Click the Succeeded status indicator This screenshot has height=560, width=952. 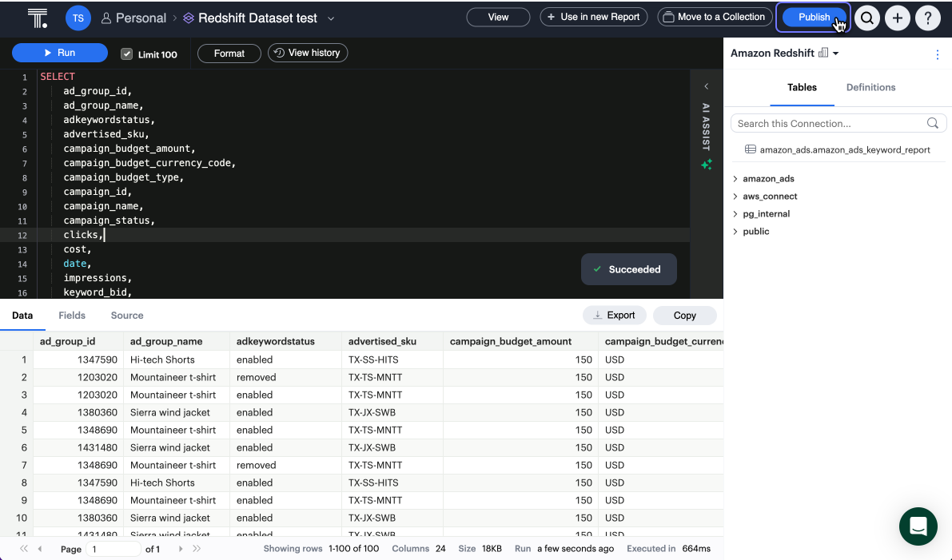(629, 269)
